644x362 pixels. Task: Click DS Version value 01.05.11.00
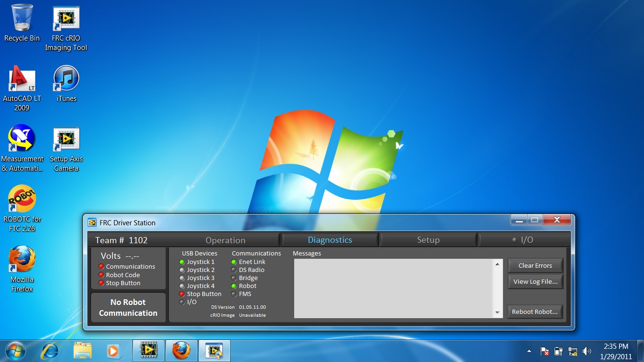coord(252,307)
